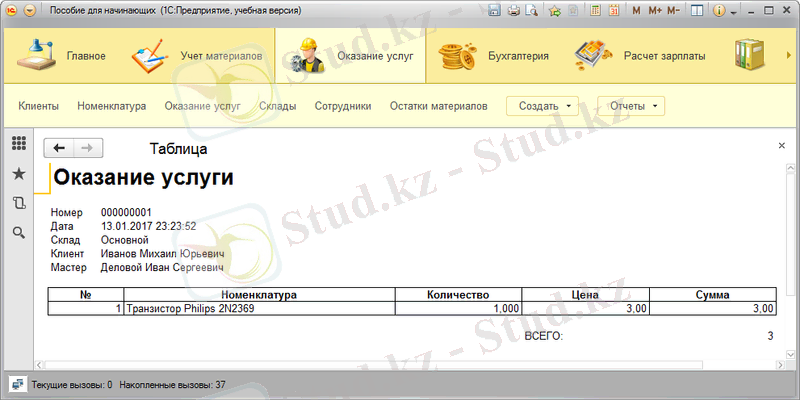Open the History icon in left sidebar
800x400 pixels.
[x=19, y=203]
